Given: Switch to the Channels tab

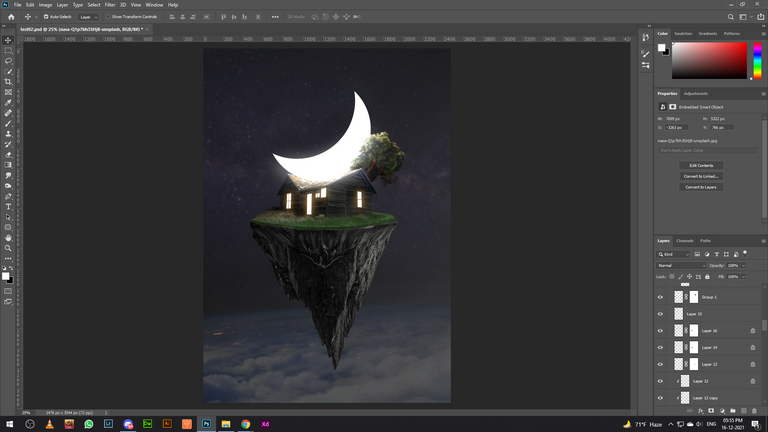Looking at the screenshot, I should click(684, 241).
